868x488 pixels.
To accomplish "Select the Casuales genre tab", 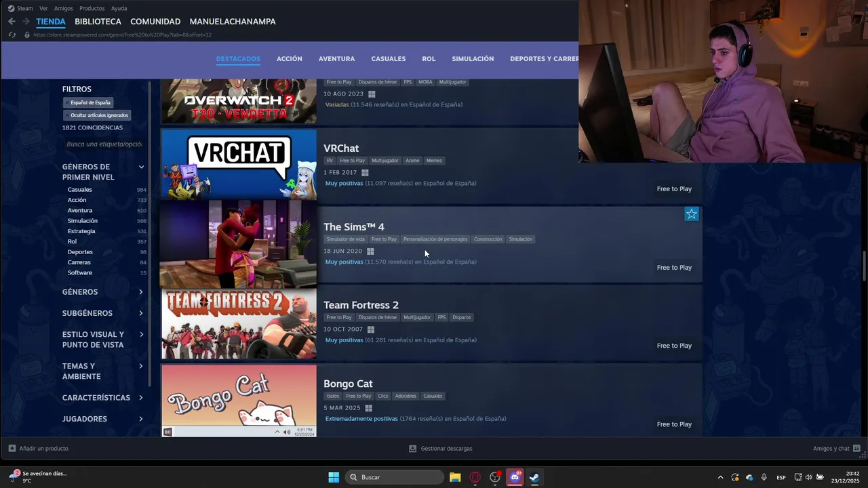I will [x=389, y=59].
